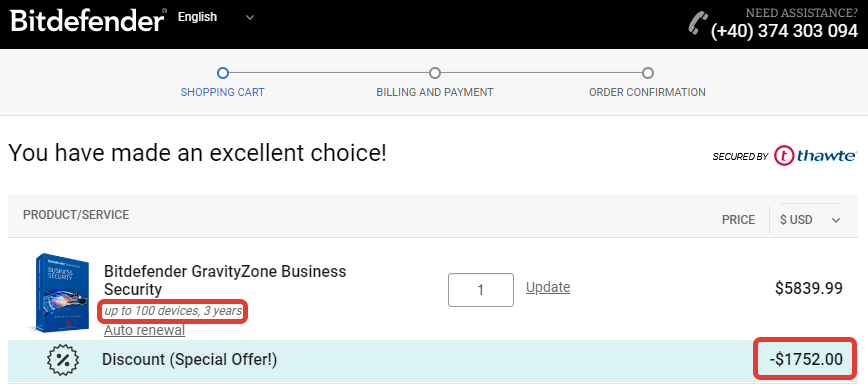Click the Bitdefender logo

point(89,20)
